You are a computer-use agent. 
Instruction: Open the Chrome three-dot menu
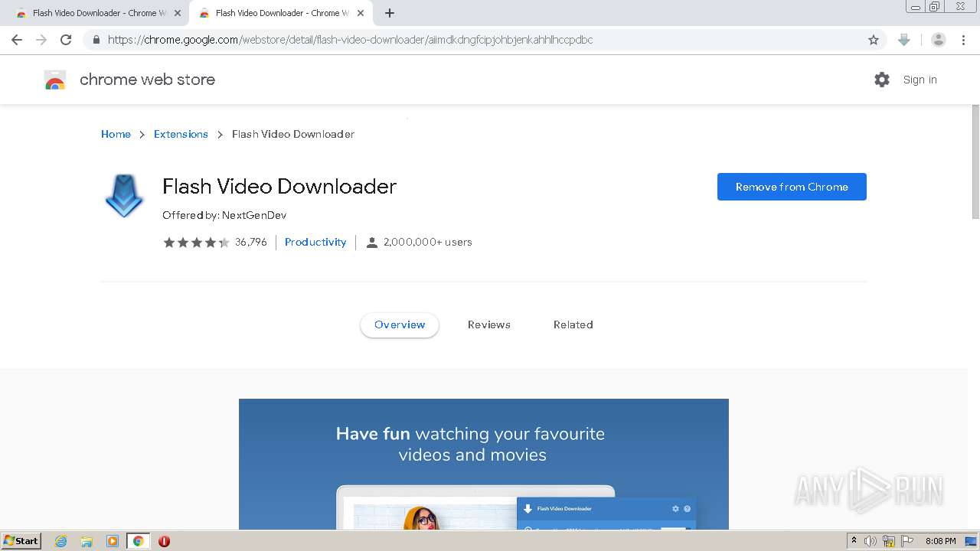click(963, 40)
